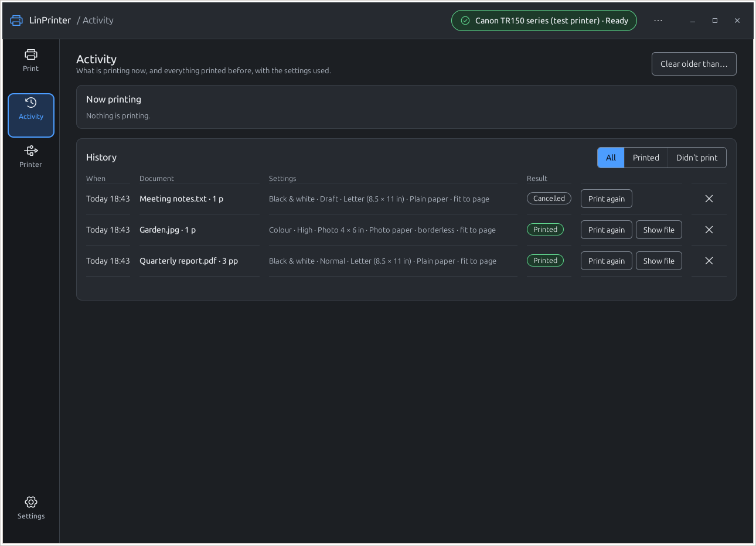Click the Activity breadcrumb in title bar

pos(98,21)
